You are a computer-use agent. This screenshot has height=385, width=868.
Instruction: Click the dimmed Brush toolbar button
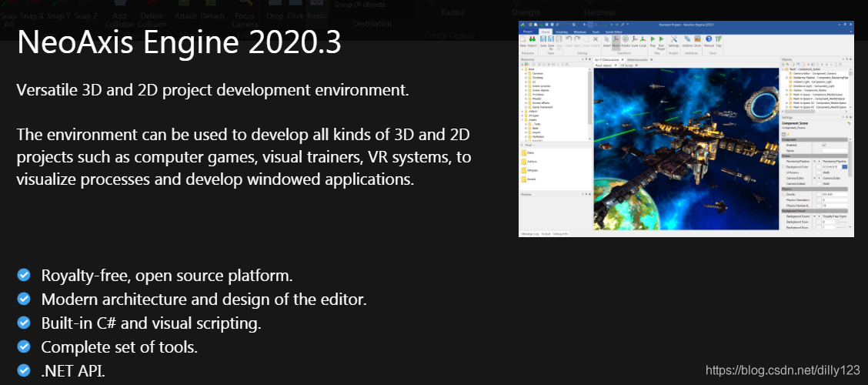click(316, 12)
